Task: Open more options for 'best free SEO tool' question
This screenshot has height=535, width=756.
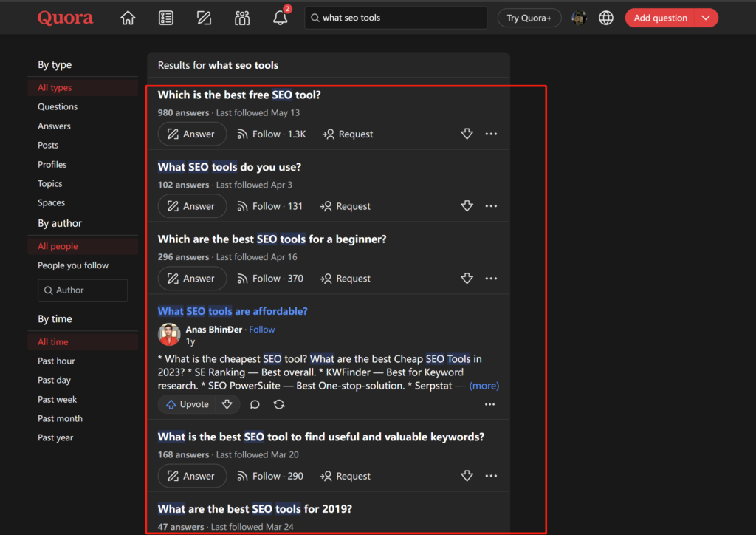Action: pos(491,134)
